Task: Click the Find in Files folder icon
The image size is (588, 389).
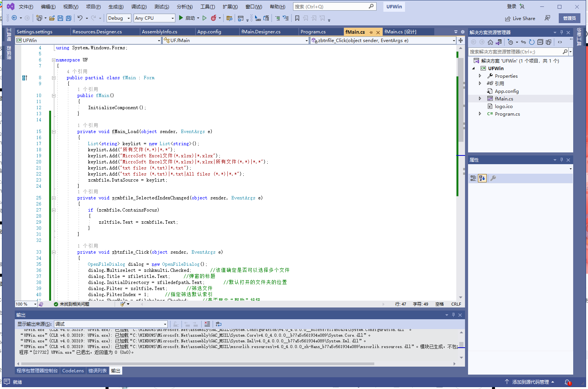Action: point(229,18)
